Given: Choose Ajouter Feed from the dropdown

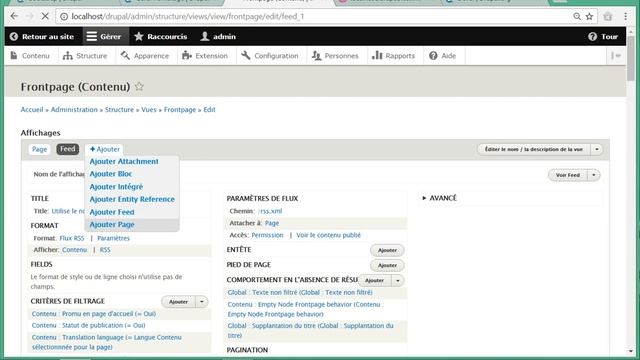Looking at the screenshot, I should [112, 212].
